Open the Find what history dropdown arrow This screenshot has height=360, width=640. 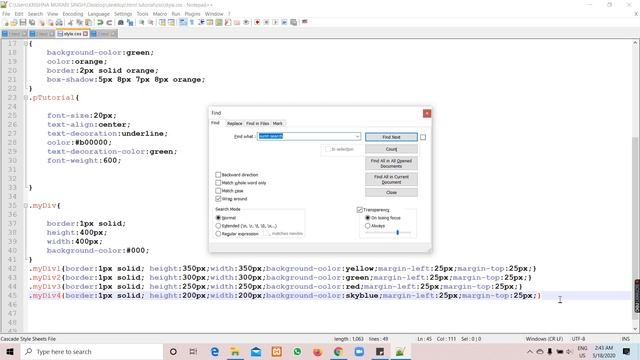357,136
